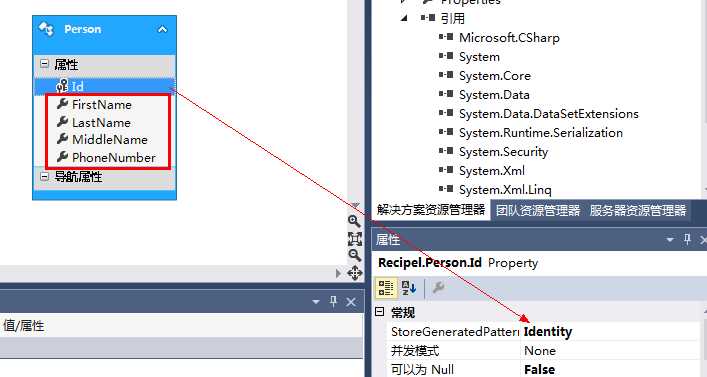Select System.Data.DataSetExtensions reference
The width and height of the screenshot is (707, 377).
[549, 114]
